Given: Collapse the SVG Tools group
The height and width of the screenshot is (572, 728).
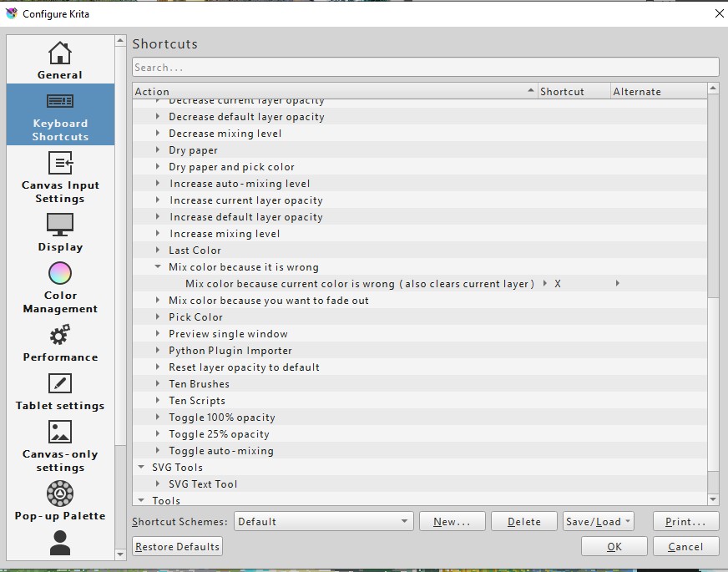Looking at the screenshot, I should click(141, 467).
